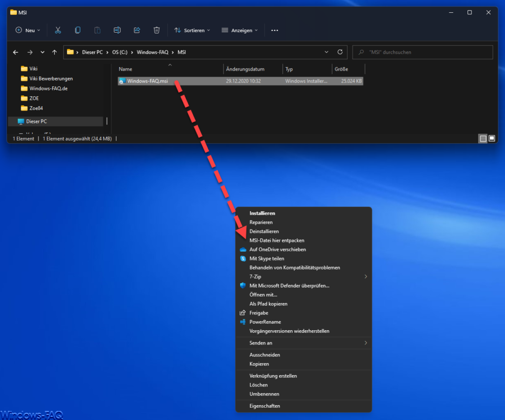Open the Zoe84 folder in sidebar
The image size is (505, 420).
(x=32, y=108)
